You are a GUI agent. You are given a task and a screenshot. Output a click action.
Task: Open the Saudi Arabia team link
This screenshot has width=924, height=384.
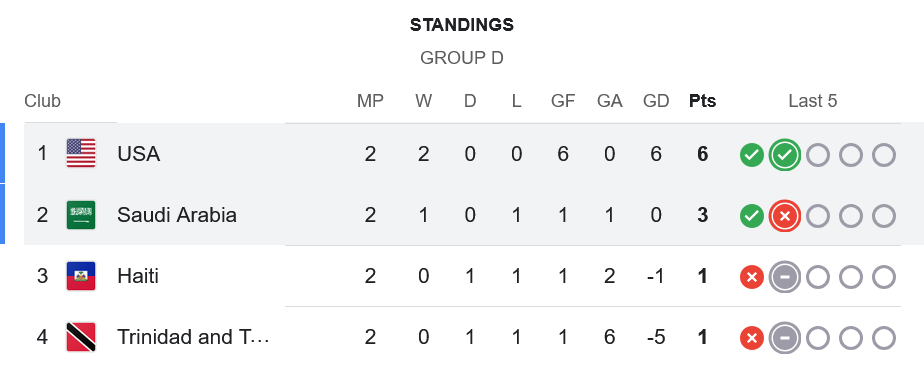pos(177,215)
